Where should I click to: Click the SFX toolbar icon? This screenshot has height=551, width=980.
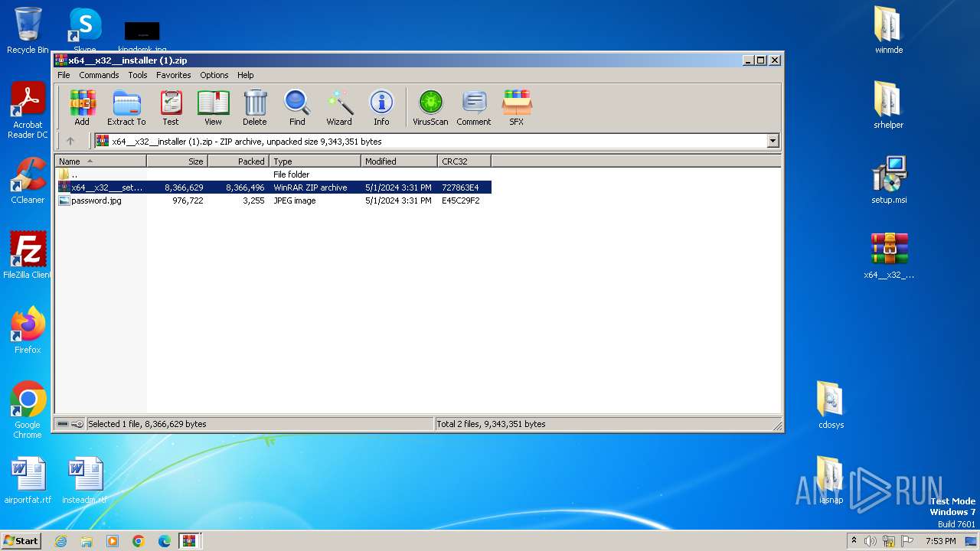(x=517, y=107)
